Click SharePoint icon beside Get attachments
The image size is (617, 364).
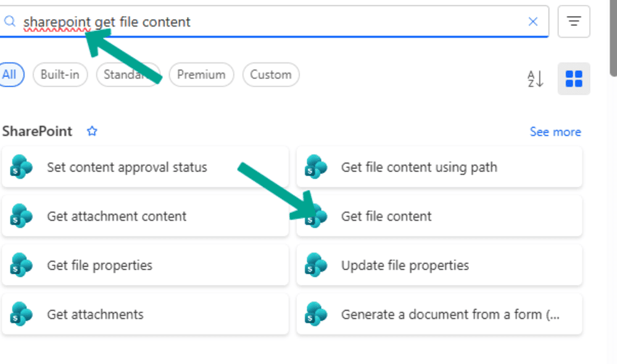click(21, 315)
